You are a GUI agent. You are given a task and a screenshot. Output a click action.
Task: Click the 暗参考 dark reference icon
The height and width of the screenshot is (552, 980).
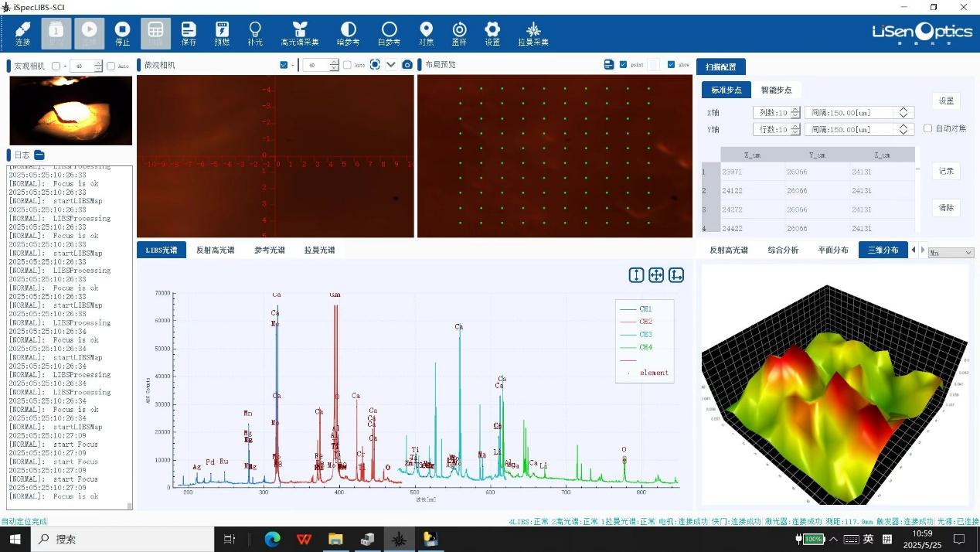(x=348, y=32)
